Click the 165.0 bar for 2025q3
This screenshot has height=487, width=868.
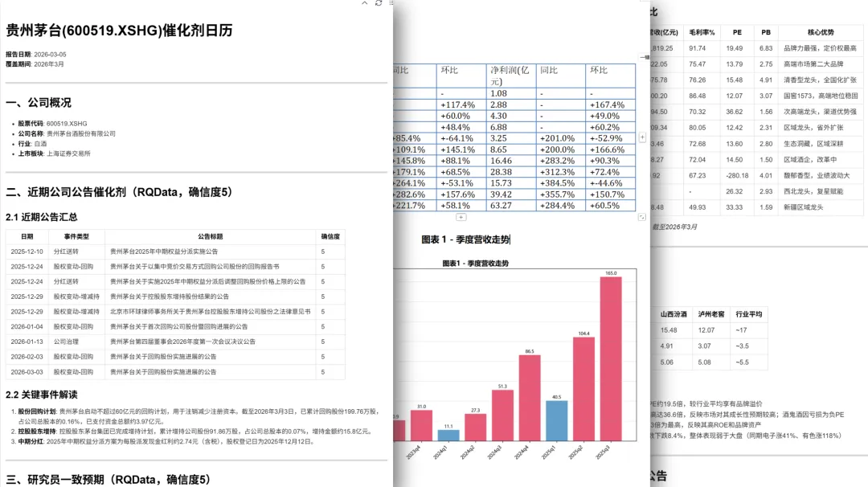click(x=611, y=358)
